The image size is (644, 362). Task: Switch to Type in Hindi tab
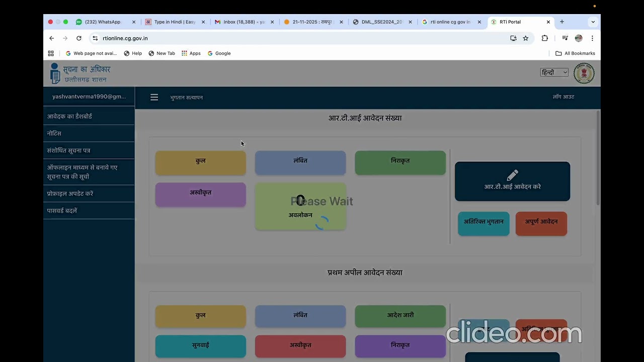coord(175,22)
